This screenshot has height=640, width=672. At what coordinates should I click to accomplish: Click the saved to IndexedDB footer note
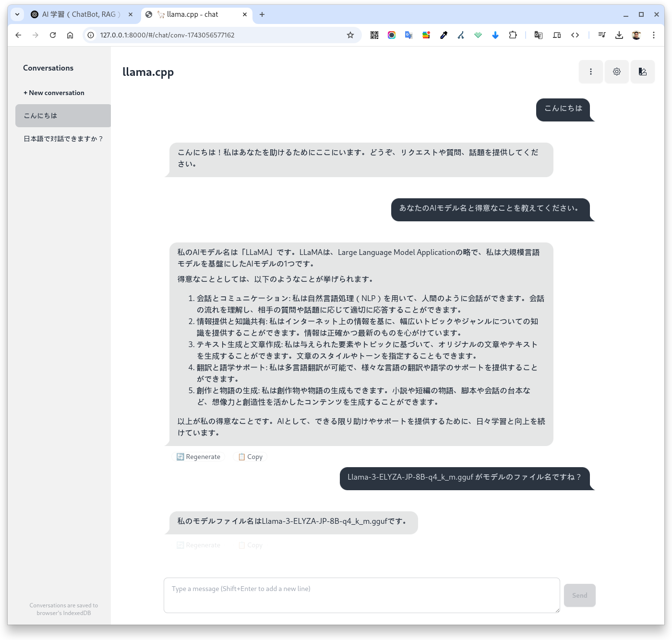click(x=64, y=609)
